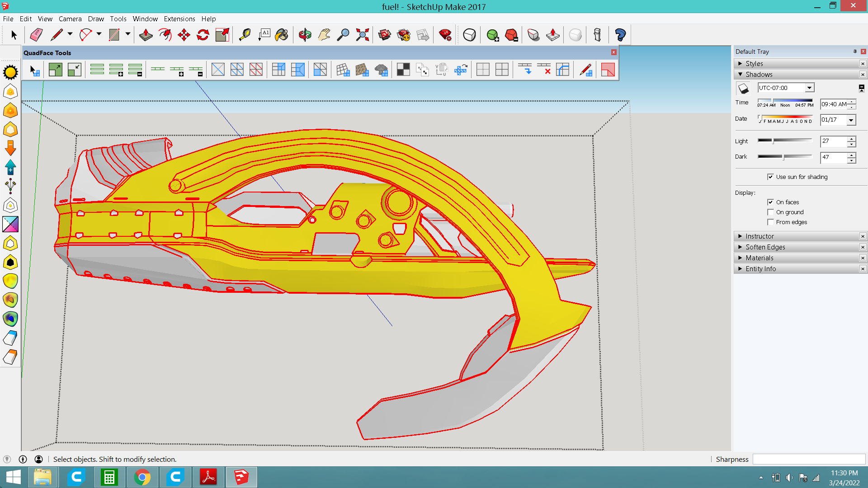Select the Paint Bucket tool
868x488 pixels.
coord(282,35)
